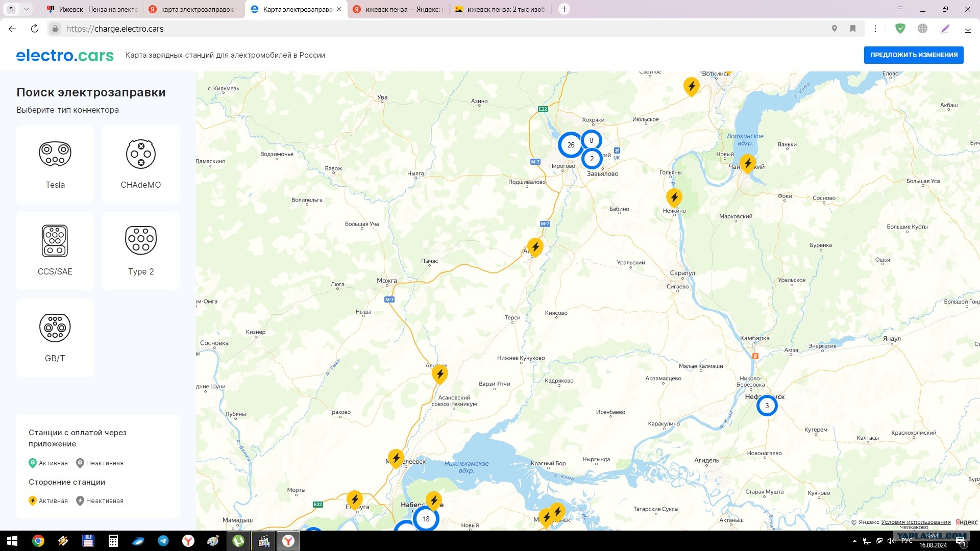This screenshot has height=551, width=980.
Task: Switch the РУС keyboard language indicator
Action: click(x=907, y=541)
